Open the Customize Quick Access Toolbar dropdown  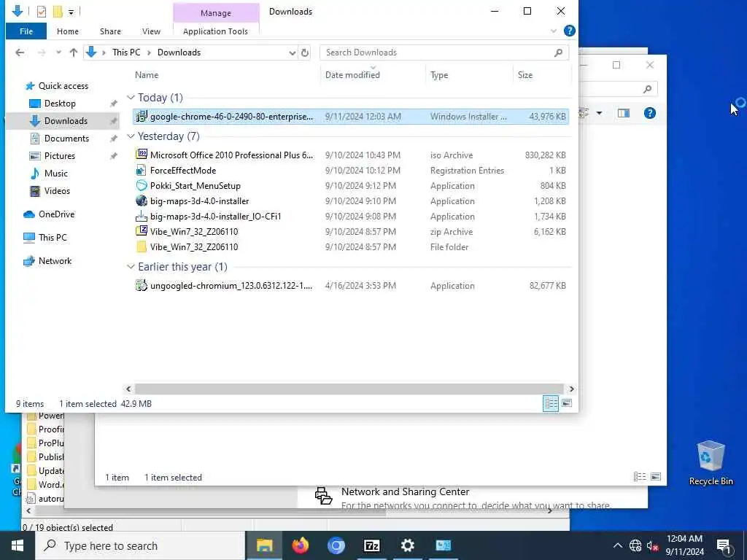[x=71, y=12]
